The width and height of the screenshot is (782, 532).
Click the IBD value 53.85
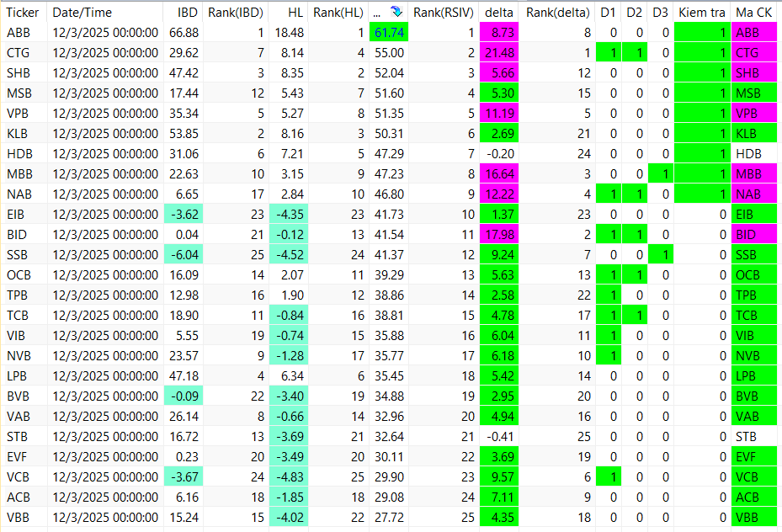[184, 134]
